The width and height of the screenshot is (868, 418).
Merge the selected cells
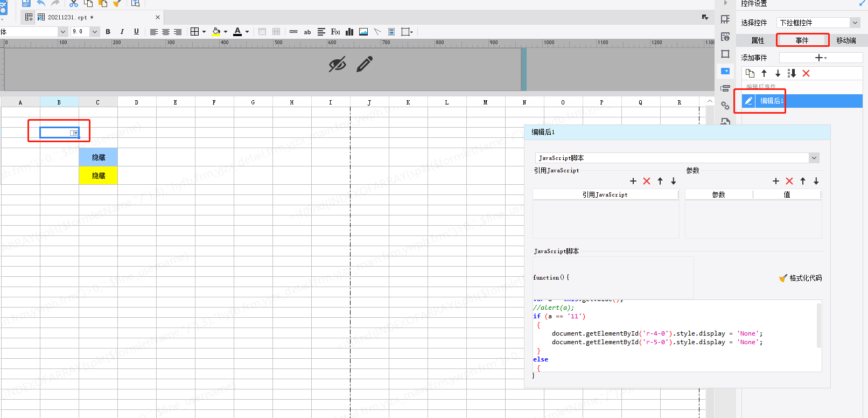click(x=262, y=32)
